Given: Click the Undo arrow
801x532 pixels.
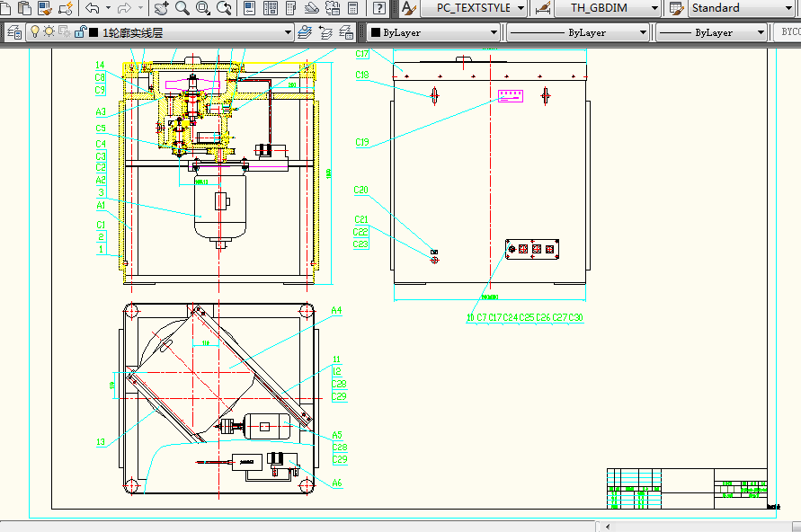Looking at the screenshot, I should click(92, 8).
